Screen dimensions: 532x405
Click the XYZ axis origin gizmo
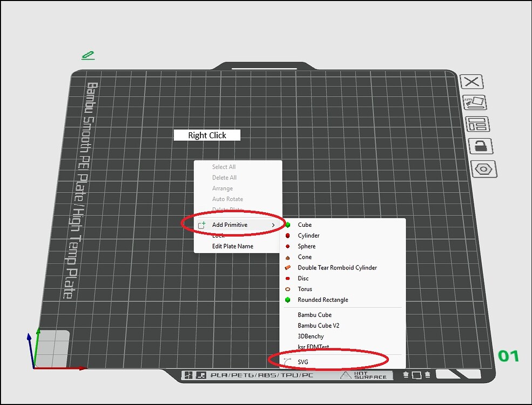pos(33,367)
